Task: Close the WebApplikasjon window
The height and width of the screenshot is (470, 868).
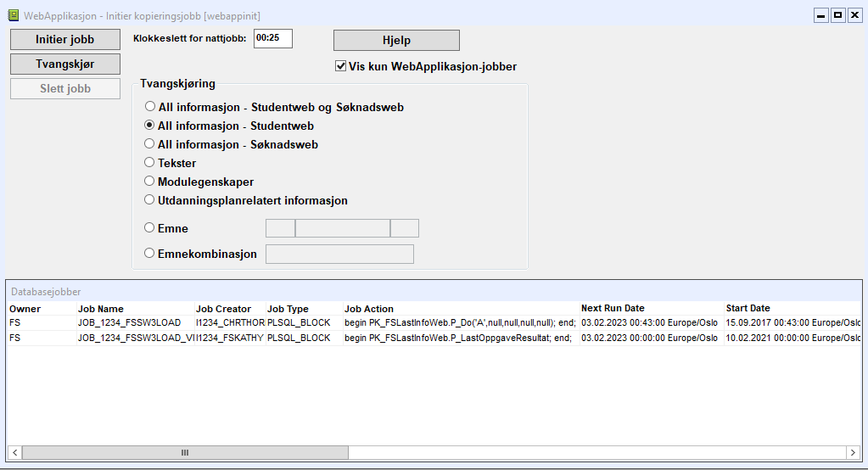Action: click(855, 15)
